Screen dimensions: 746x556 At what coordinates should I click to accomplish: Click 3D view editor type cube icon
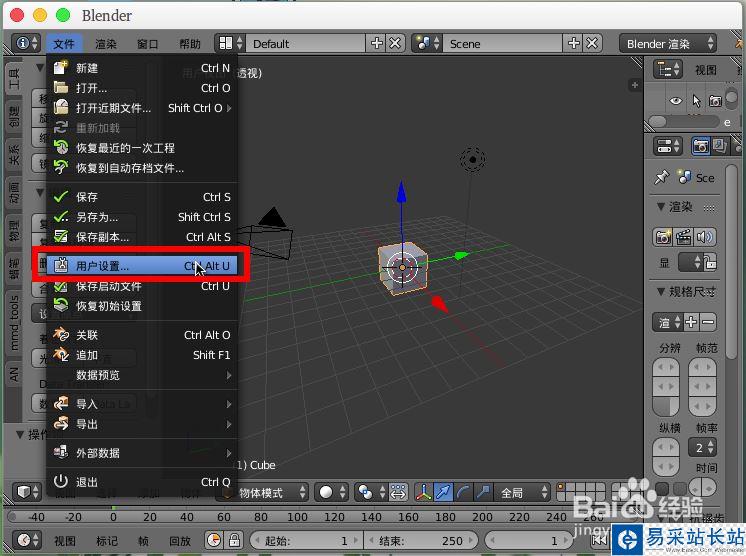pyautogui.click(x=28, y=491)
